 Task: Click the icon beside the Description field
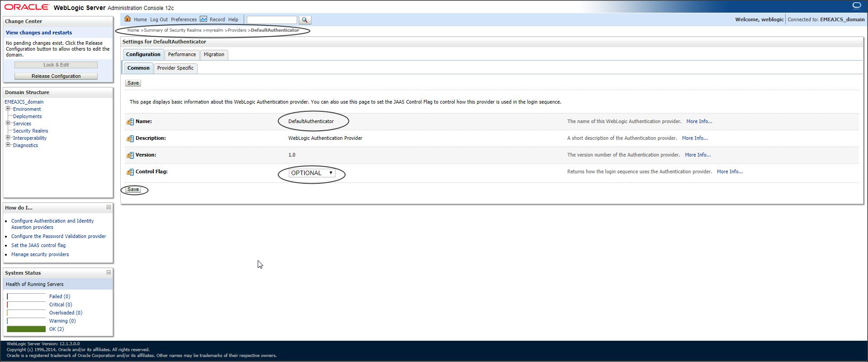[130, 138]
